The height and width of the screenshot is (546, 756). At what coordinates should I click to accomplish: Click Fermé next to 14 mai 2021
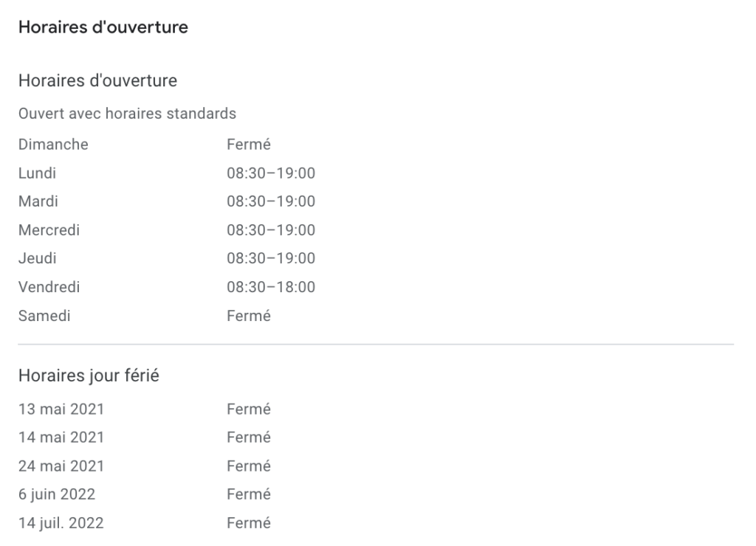249,438
